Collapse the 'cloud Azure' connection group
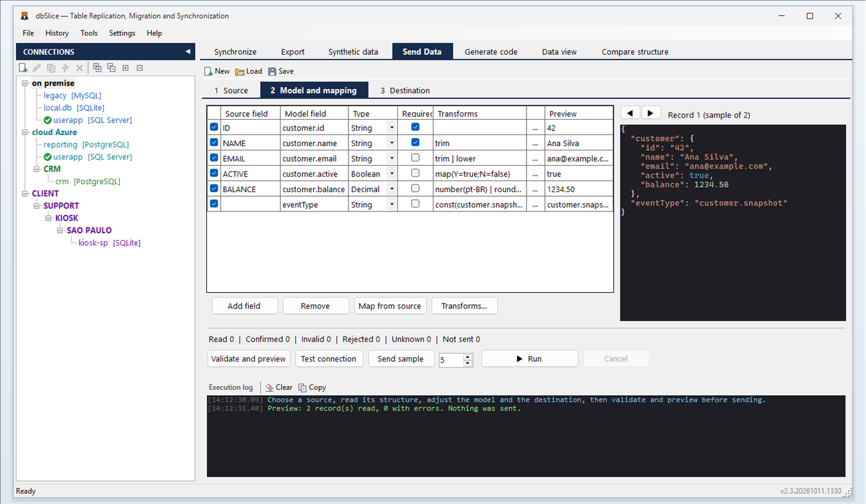This screenshot has height=504, width=866. click(x=25, y=133)
